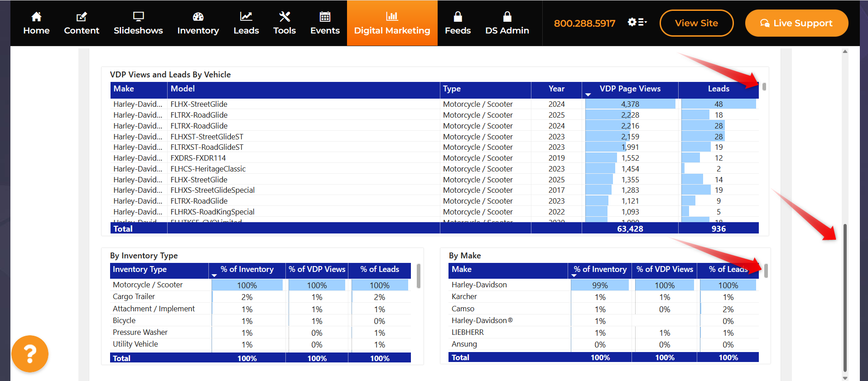Sort vehicle table by Model column
This screenshot has height=381, width=868.
[304, 89]
